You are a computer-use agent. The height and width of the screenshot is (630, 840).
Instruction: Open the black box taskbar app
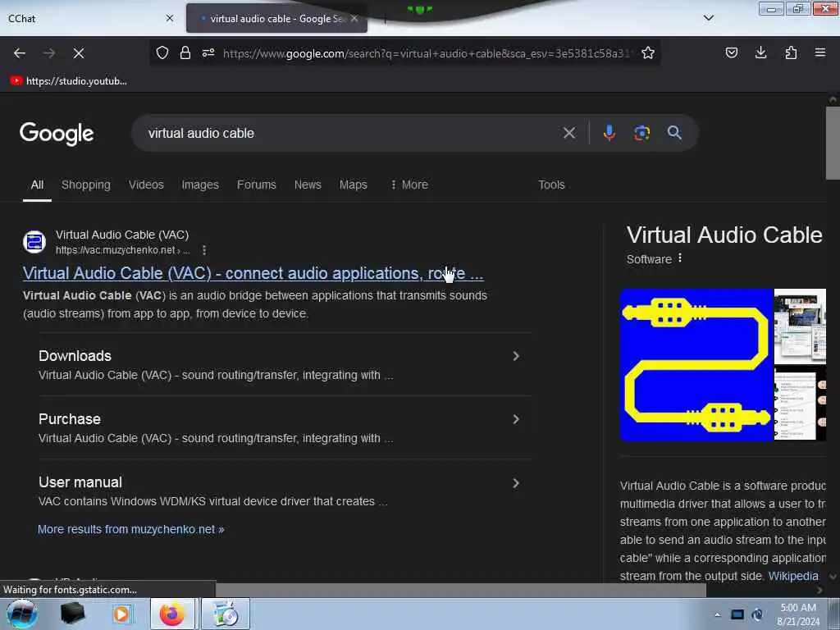(x=72, y=614)
